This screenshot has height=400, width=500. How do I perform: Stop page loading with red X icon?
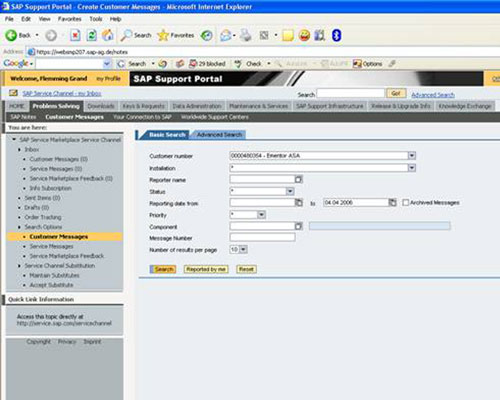(75, 35)
